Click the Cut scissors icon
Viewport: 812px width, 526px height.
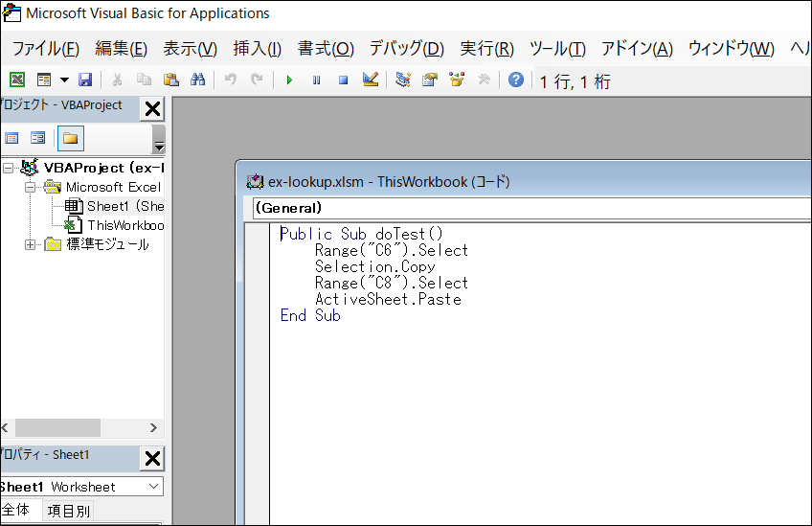(118, 80)
